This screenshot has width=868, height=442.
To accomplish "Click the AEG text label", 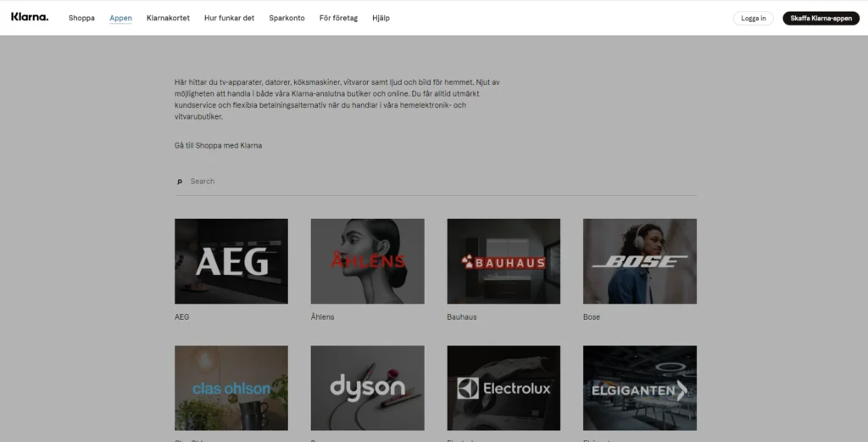I will click(x=181, y=317).
